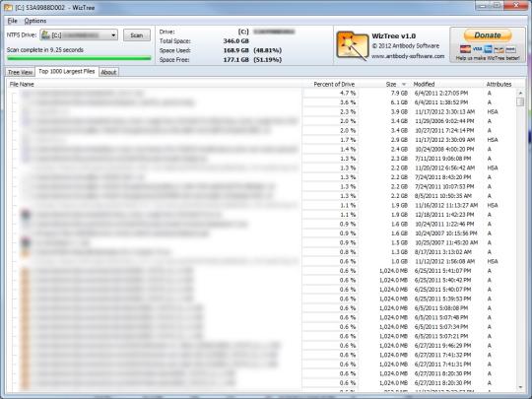Click the scan progress bar
The width and height of the screenshot is (532, 399).
[x=79, y=58]
